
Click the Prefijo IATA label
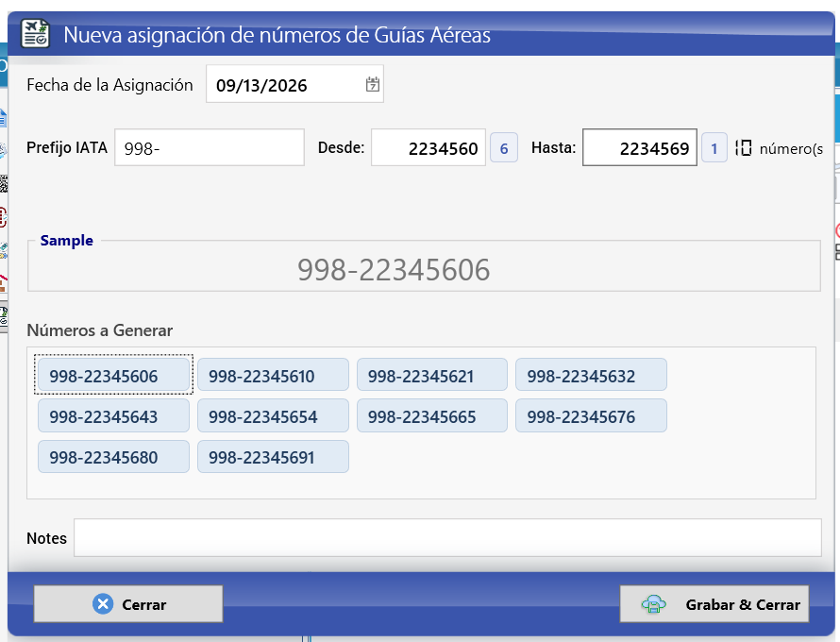[x=67, y=147]
